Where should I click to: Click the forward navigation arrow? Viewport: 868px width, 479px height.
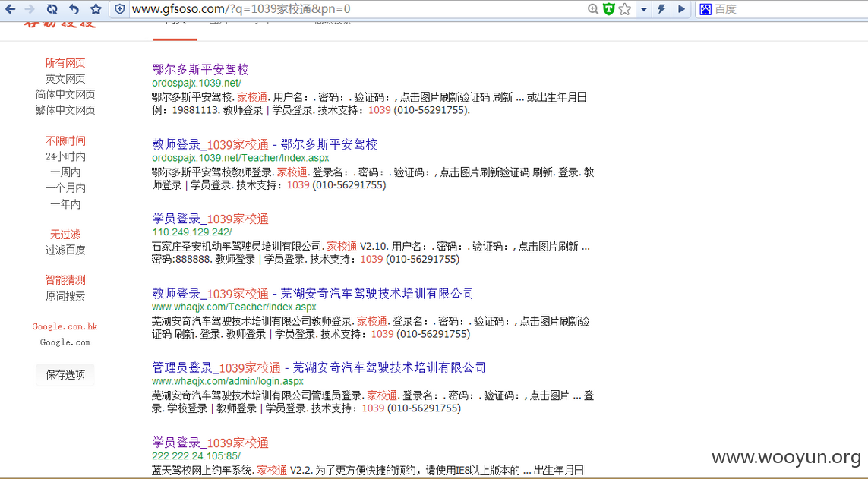point(30,9)
